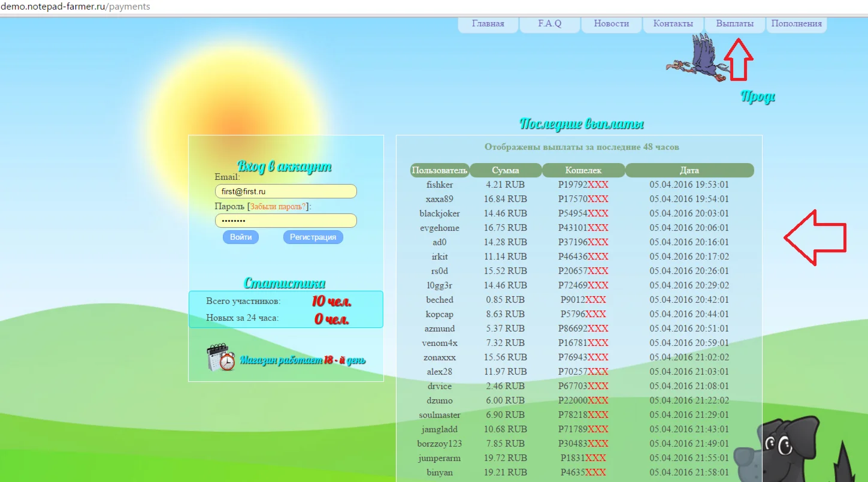Click the date 05.04.2016 20:17:02

(x=689, y=257)
